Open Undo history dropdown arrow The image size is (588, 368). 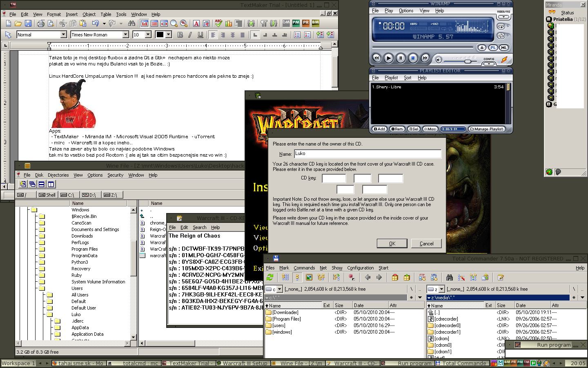point(104,24)
